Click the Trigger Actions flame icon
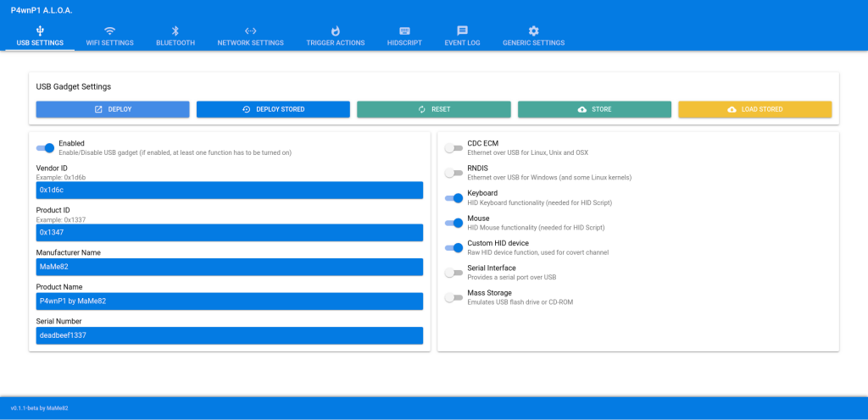Screen dimensions: 868x420 (335, 30)
